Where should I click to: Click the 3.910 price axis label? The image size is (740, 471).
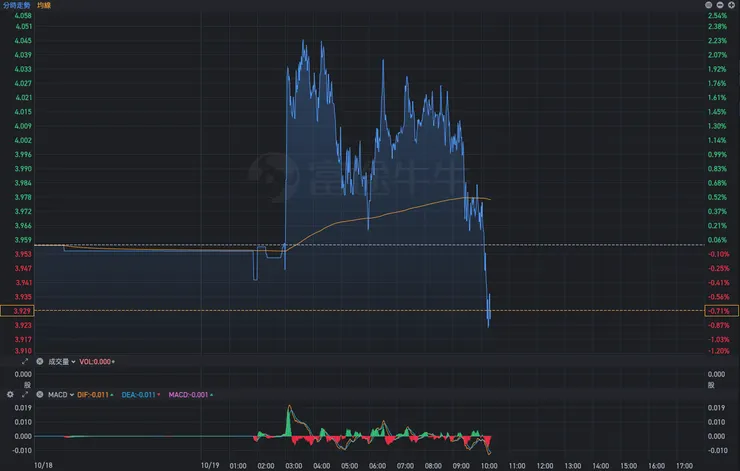tap(23, 351)
